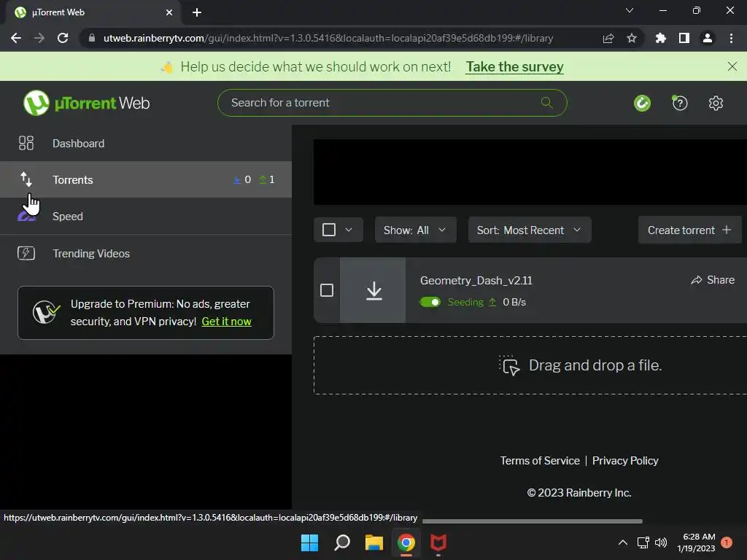This screenshot has height=560, width=747.
Task: Open Chrome three-dot menu
Action: tap(731, 38)
